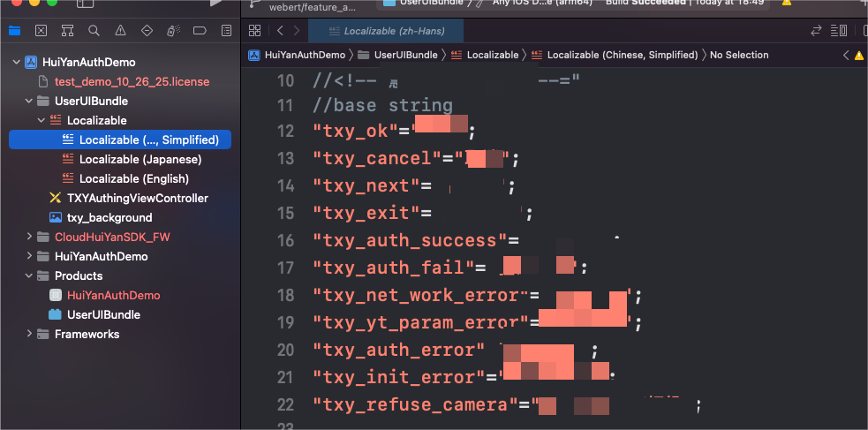Image resolution: width=868 pixels, height=430 pixels.
Task: Open the Symbol navigator
Action: pos(67,31)
